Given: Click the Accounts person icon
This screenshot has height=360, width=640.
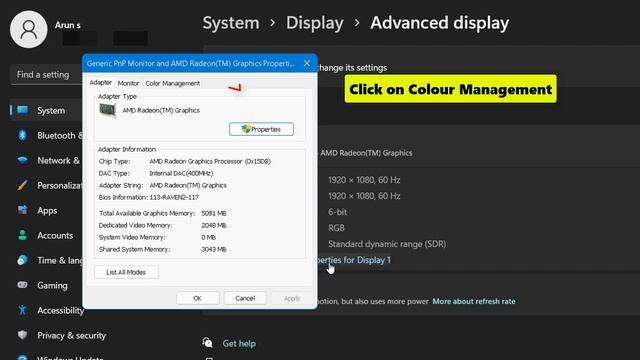Looking at the screenshot, I should [x=22, y=235].
